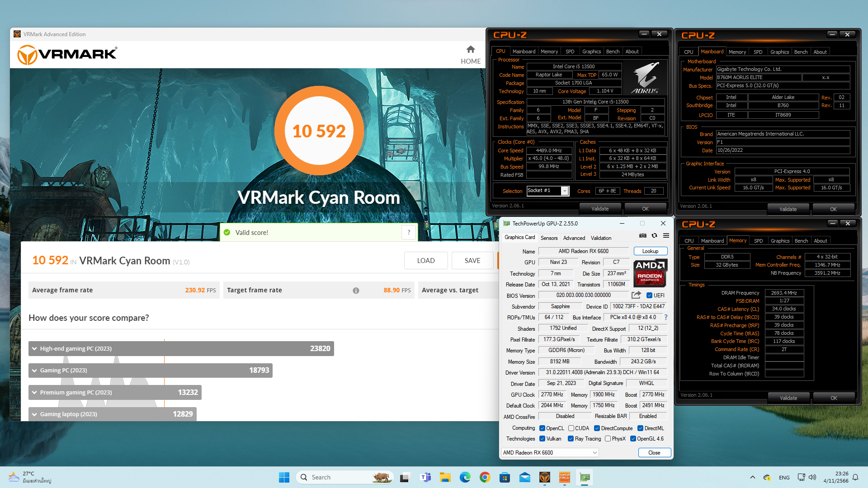Toggle the DirectML checkbox
The height and width of the screenshot is (488, 868).
[640, 428]
